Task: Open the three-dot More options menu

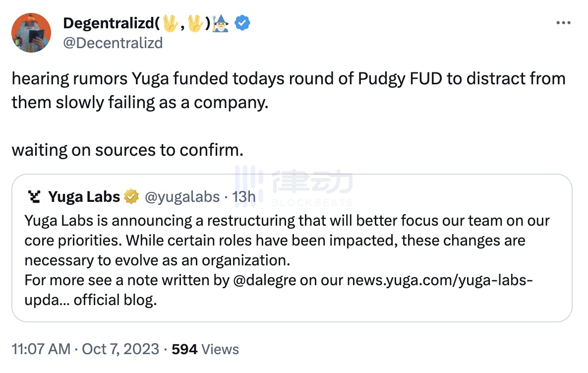Action: tap(564, 23)
